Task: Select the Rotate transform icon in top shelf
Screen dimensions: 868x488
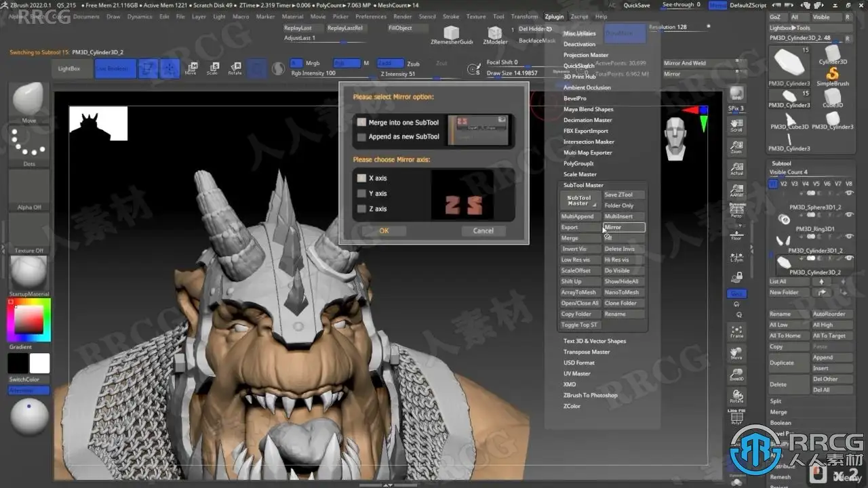Action: tap(235, 68)
